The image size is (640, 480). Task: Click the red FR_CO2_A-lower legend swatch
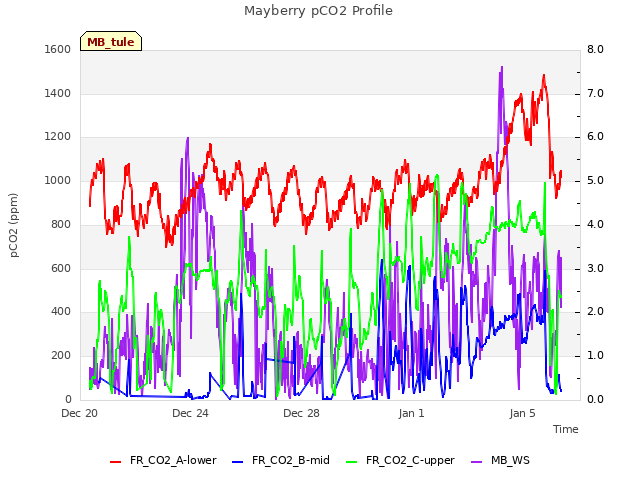[116, 462]
